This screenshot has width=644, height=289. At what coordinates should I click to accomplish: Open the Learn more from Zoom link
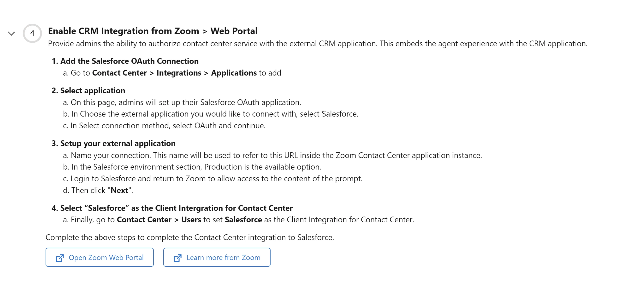coord(223,258)
